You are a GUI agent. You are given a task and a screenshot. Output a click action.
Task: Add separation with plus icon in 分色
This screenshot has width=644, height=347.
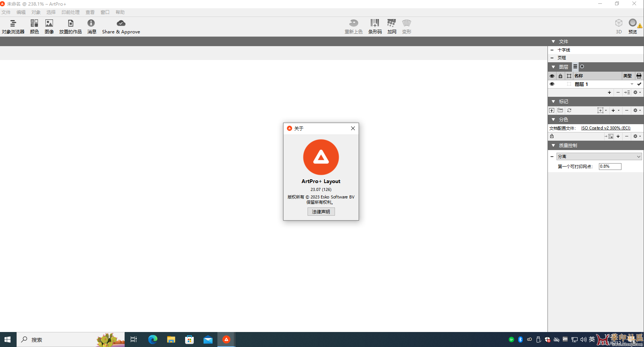(618, 136)
